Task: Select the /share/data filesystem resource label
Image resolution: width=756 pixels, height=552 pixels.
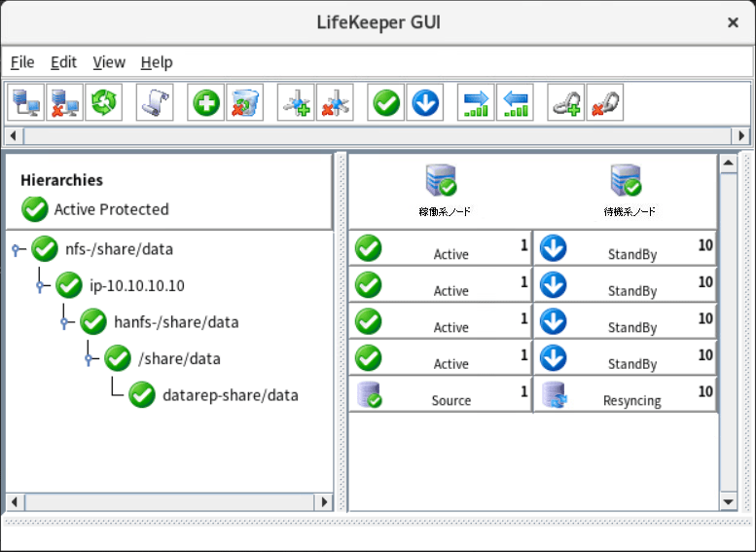Action: 179,359
